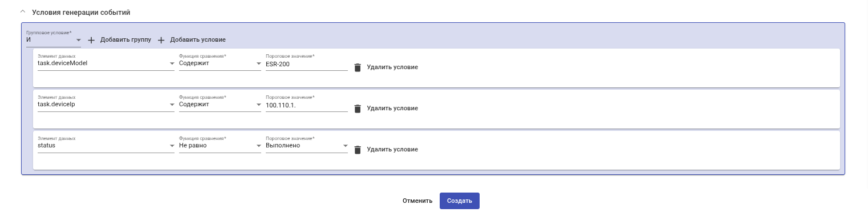The width and height of the screenshot is (868, 212).
Task: Collapse Условия генерации событий section chevron
Action: coord(23,12)
